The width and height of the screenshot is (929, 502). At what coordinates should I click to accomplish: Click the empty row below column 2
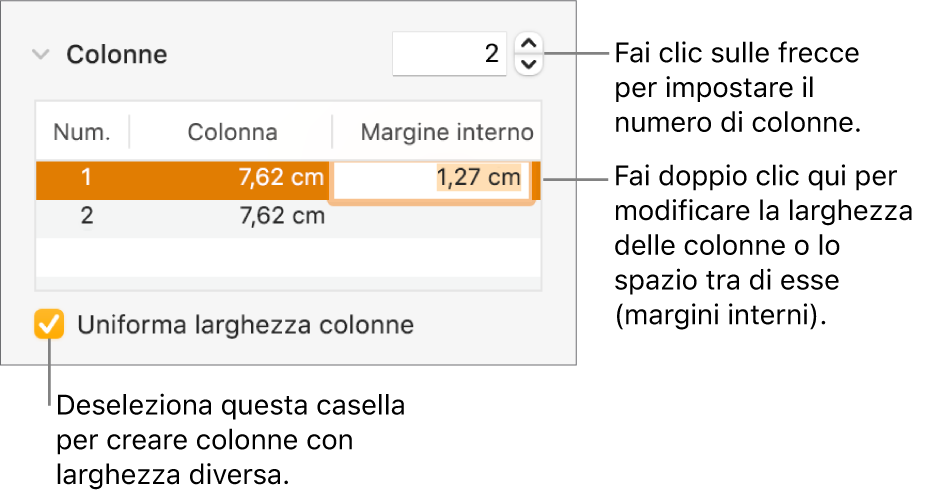point(288,254)
